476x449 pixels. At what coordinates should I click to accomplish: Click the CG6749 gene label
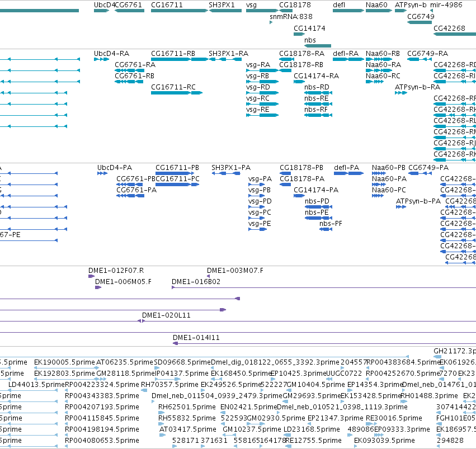pos(421,16)
